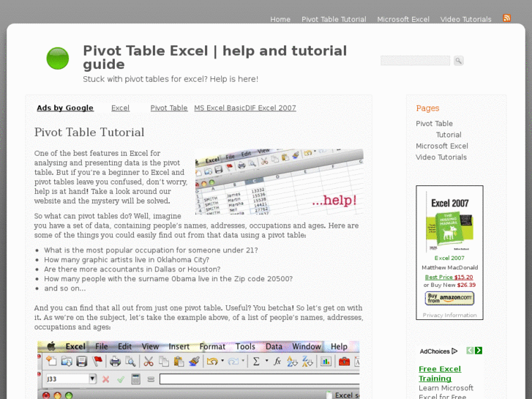This screenshot has height=399, width=532.
Task: Click the AdChoices triangle icon
Action: pos(454,351)
